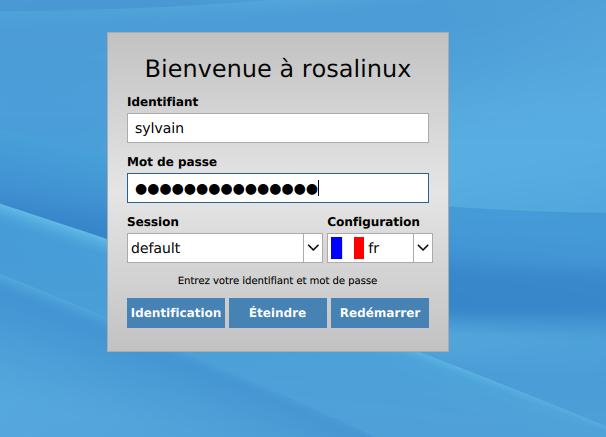606x437 pixels.
Task: Click the Identifiant field containing sylvain
Action: point(277,128)
